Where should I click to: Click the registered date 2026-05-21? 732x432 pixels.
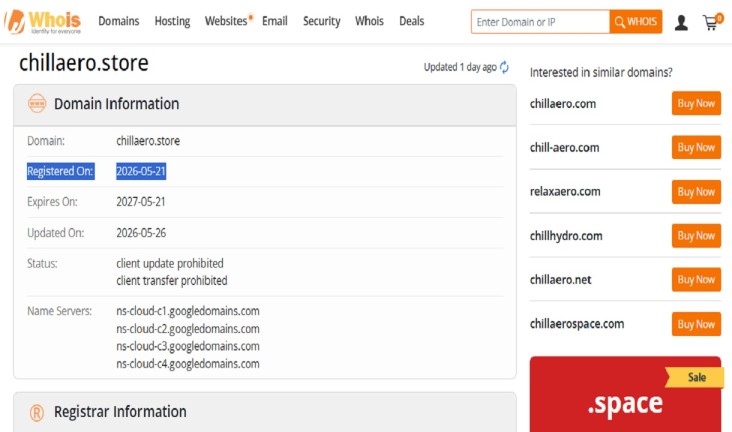(x=141, y=171)
